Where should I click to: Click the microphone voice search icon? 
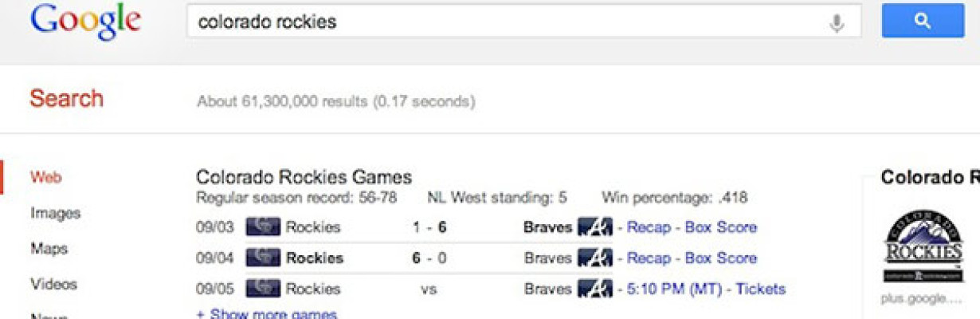point(837,22)
